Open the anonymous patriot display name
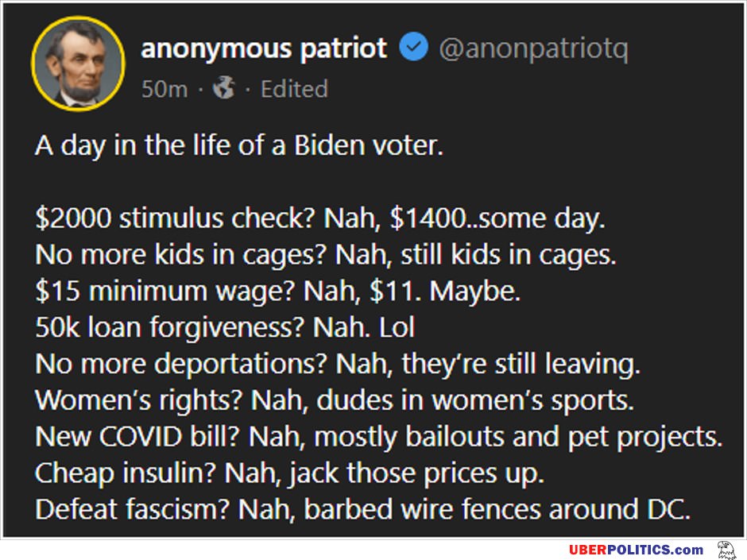The height and width of the screenshot is (560, 747). pyautogui.click(x=264, y=48)
